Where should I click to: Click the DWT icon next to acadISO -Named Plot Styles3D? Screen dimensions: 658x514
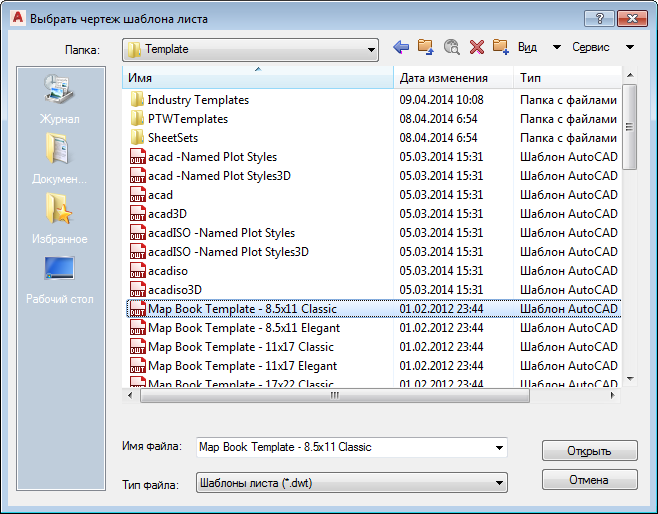(x=138, y=251)
